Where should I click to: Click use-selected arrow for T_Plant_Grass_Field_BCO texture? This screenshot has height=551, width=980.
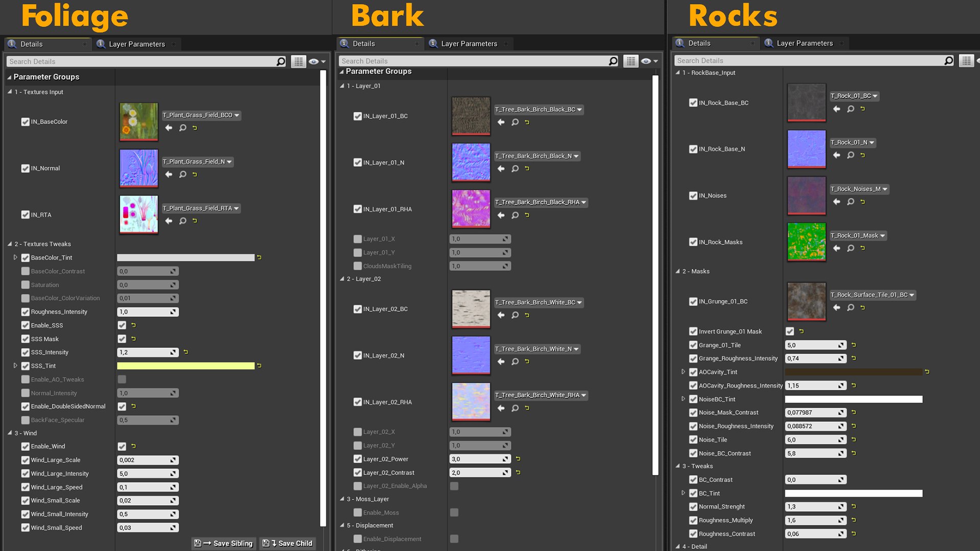pyautogui.click(x=168, y=128)
